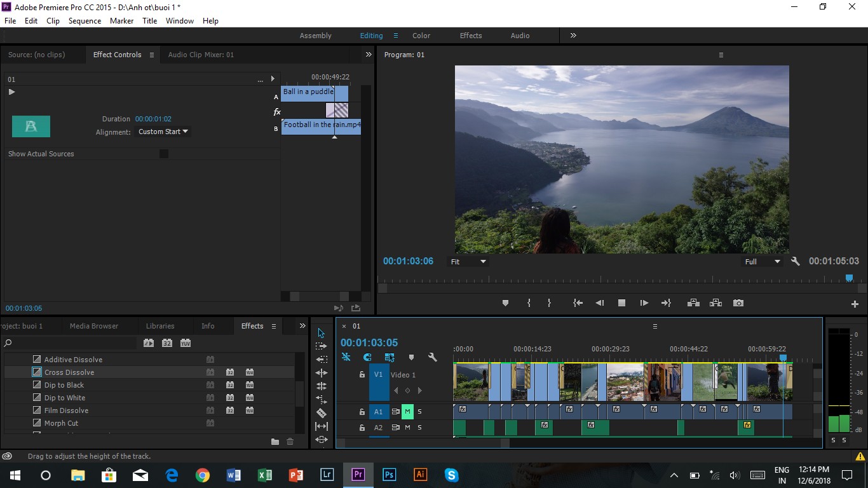This screenshot has height=488, width=868.
Task: Select the Track Select Forward tool
Action: [x=321, y=346]
